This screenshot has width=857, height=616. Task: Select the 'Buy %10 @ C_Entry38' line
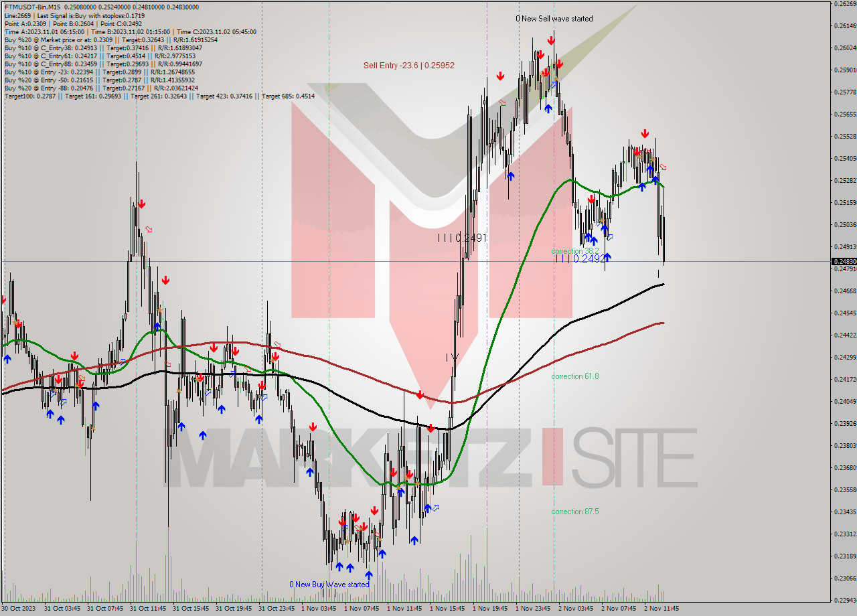tap(103, 48)
